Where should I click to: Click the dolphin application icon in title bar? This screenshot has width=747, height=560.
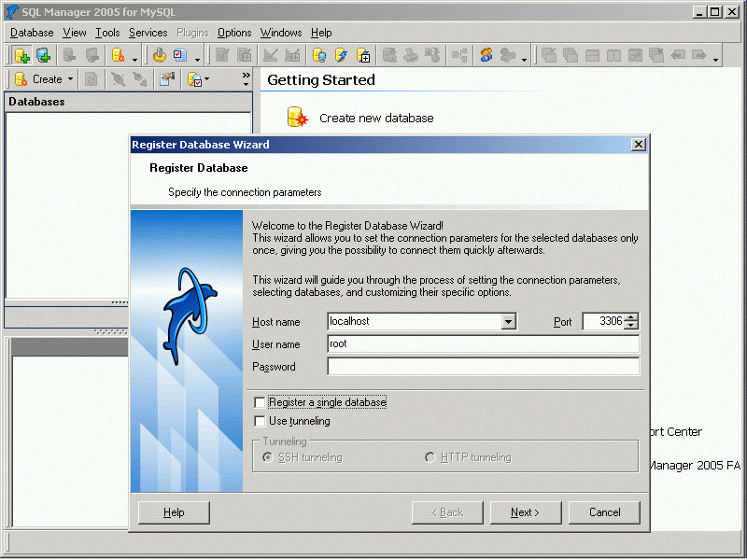click(12, 12)
